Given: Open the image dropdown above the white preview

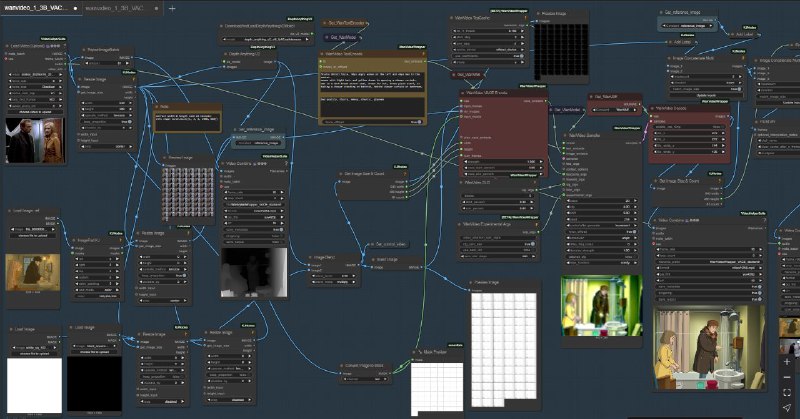Looking at the screenshot, I should coord(35,348).
